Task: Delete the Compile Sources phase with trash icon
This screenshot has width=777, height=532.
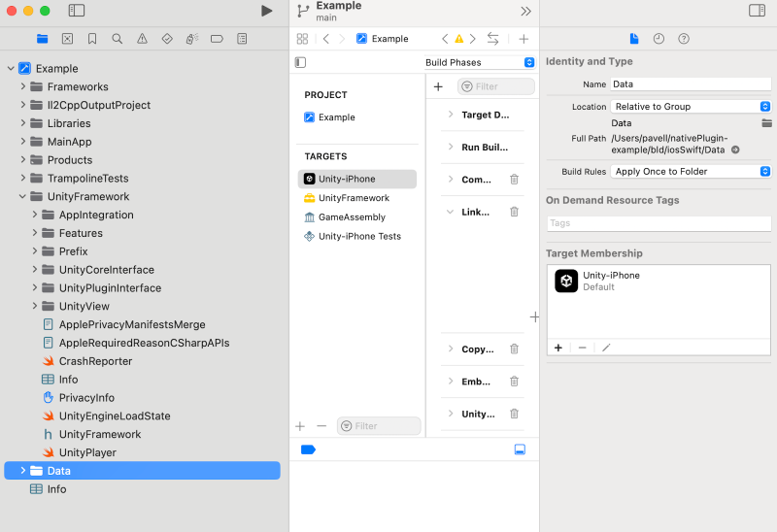Action: pos(515,180)
